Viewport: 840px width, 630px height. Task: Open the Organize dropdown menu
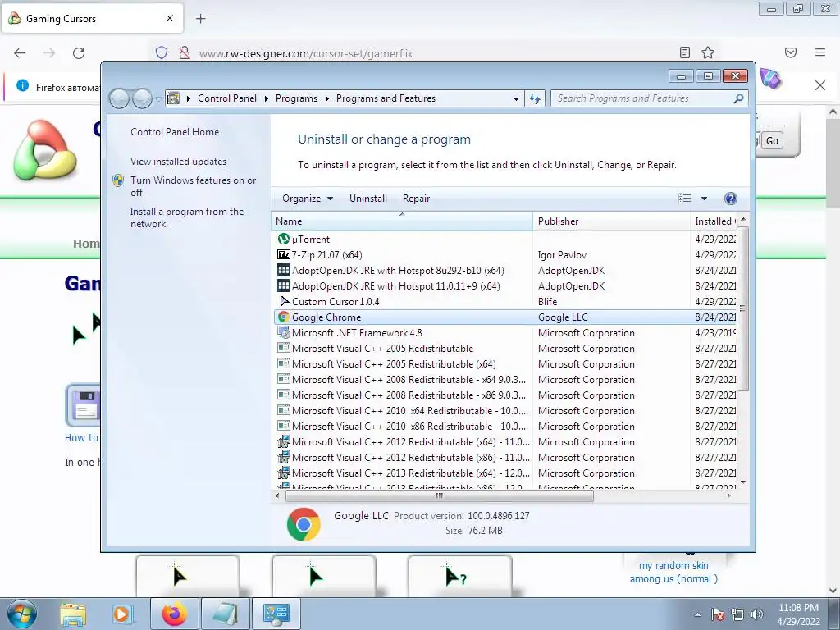pyautogui.click(x=308, y=199)
